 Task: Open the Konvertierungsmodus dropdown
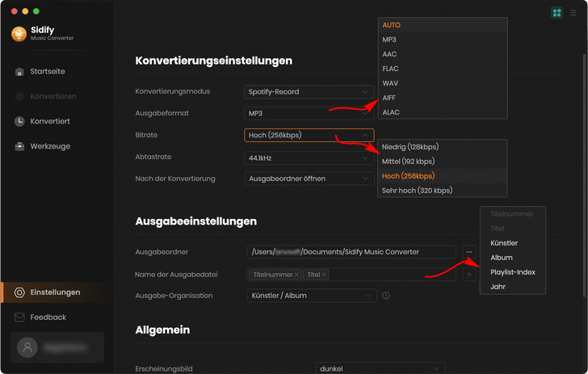309,92
